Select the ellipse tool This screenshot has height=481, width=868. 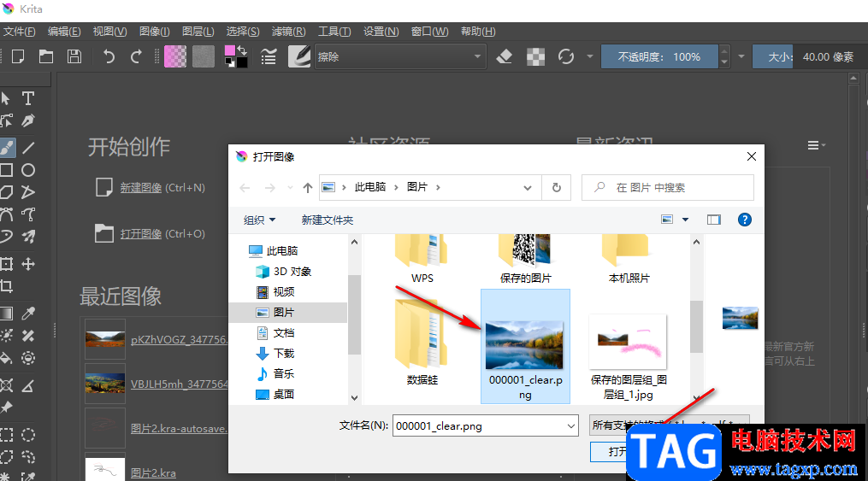[x=27, y=170]
